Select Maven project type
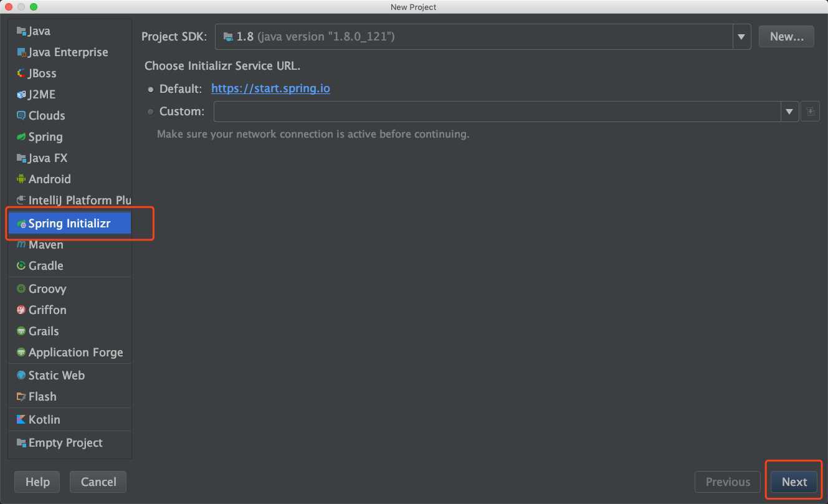This screenshot has width=828, height=504. click(x=69, y=245)
